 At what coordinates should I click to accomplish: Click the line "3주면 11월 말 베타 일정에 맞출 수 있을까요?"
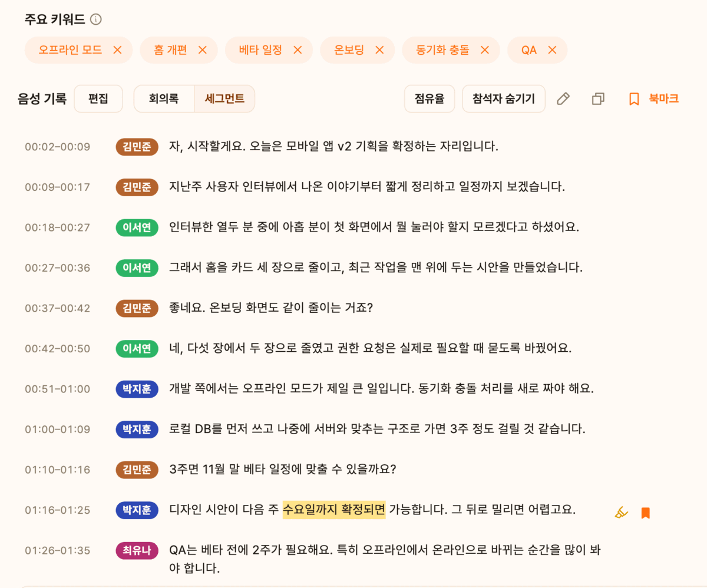click(x=282, y=469)
